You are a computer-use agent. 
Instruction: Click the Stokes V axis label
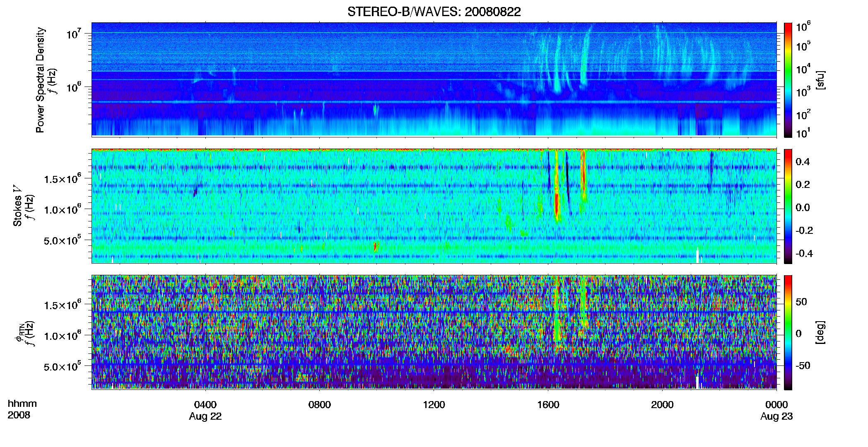pos(17,206)
